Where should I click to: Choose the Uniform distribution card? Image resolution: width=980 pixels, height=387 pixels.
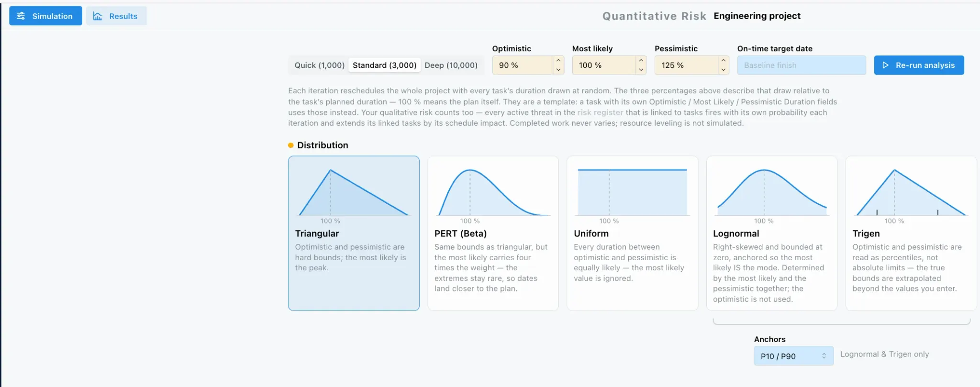pos(632,233)
